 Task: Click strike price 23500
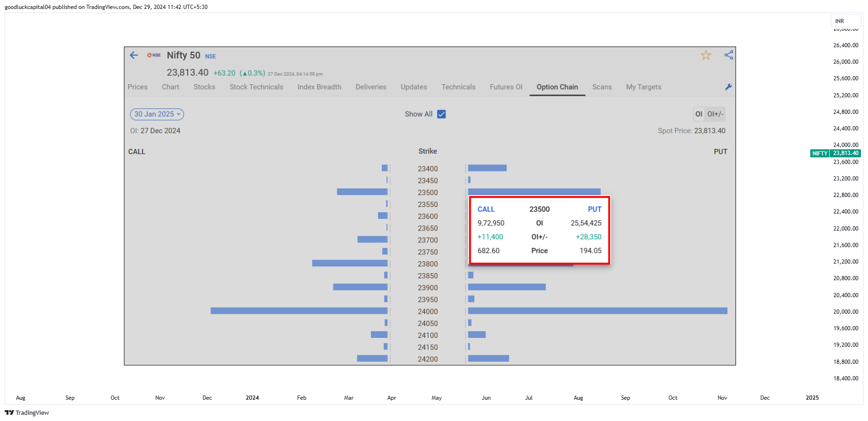[x=428, y=192]
